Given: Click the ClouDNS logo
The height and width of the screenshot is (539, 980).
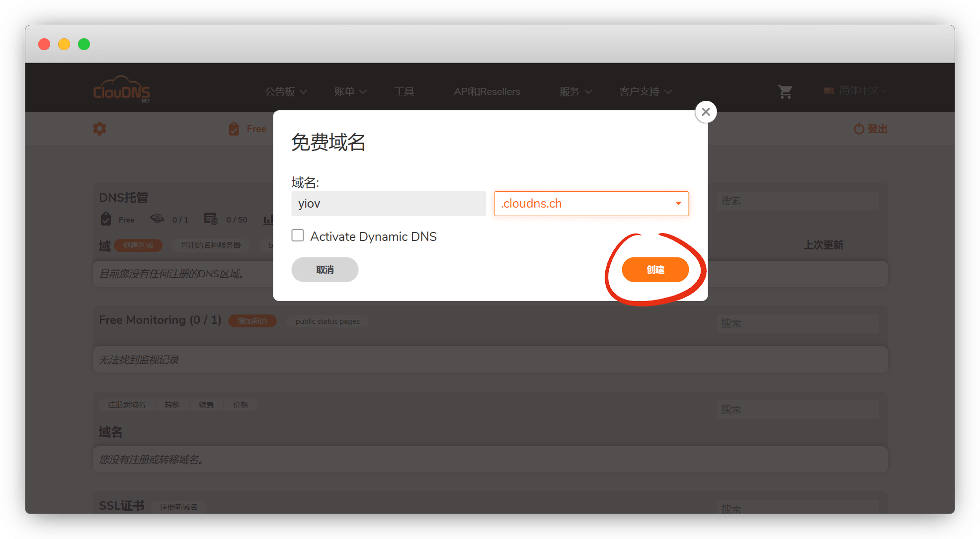Looking at the screenshot, I should click(122, 90).
